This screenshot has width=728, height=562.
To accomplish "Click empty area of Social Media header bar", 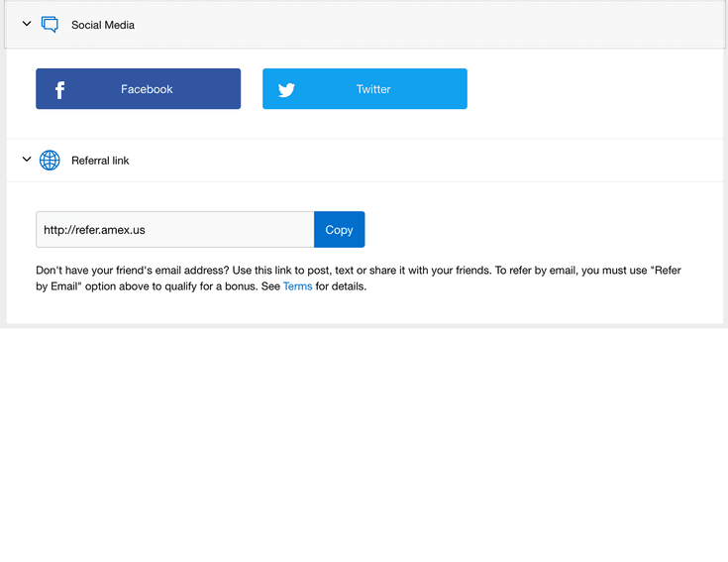I will [x=446, y=25].
